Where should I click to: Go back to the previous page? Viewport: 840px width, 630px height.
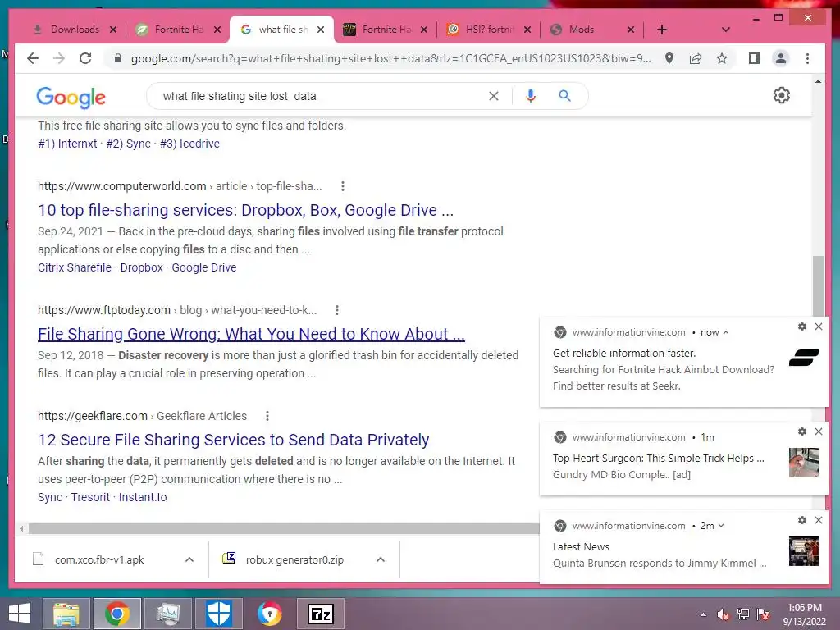(33, 58)
